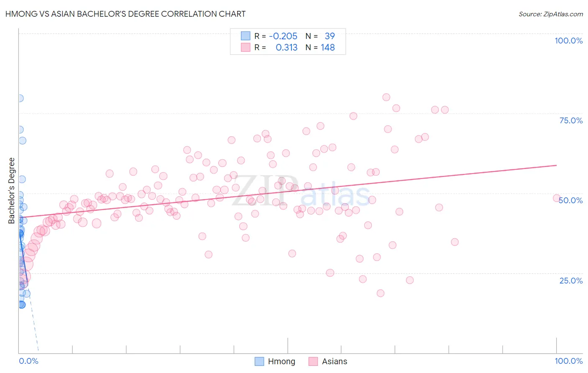588x373 pixels.
Task: Click the 100.0% y-axis tick label
Action: pyautogui.click(x=569, y=41)
